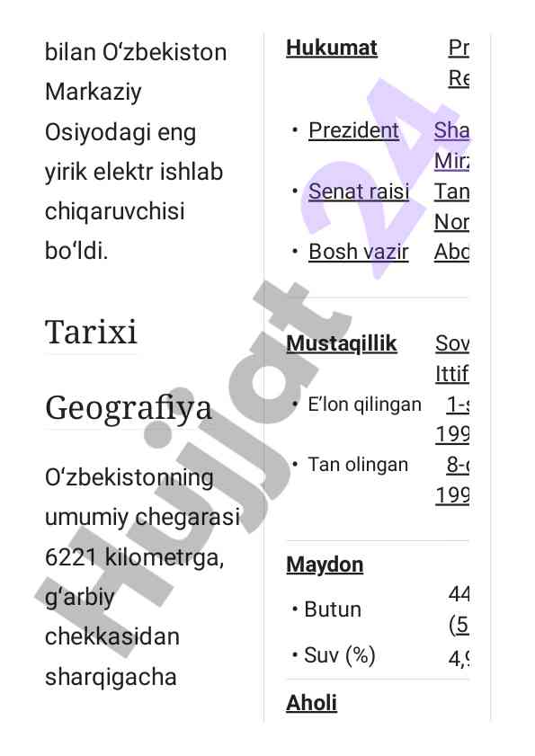Open the Sov Ittif link beside Mustaqillik

point(452,359)
